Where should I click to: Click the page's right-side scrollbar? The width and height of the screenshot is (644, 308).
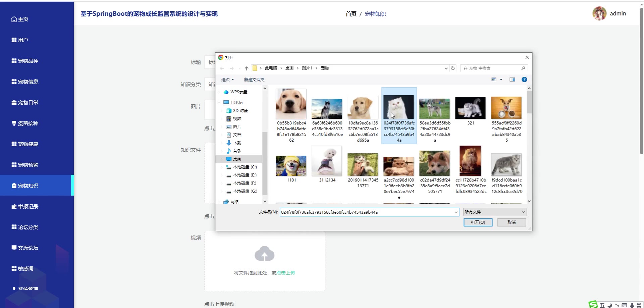coord(641,81)
